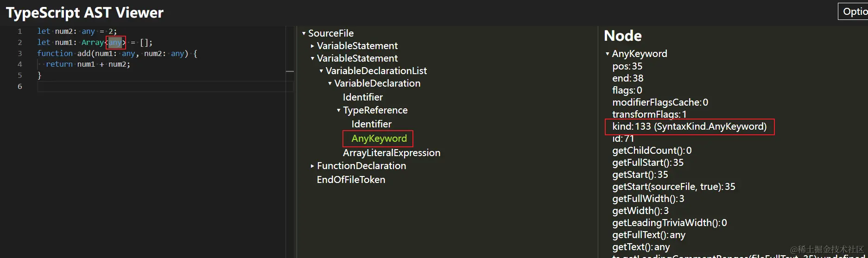Image resolution: width=868 pixels, height=258 pixels.
Task: Click the highlighted any in Array<any>
Action: coord(115,43)
